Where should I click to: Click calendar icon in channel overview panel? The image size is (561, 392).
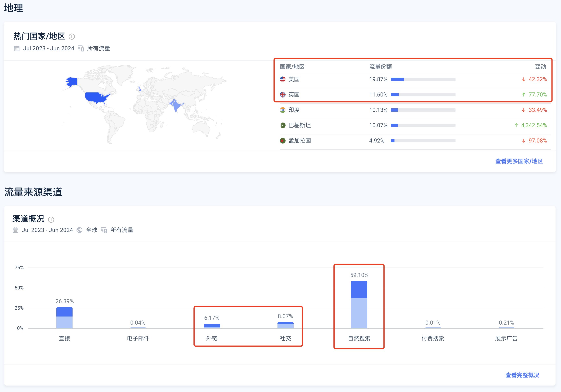tap(15, 230)
